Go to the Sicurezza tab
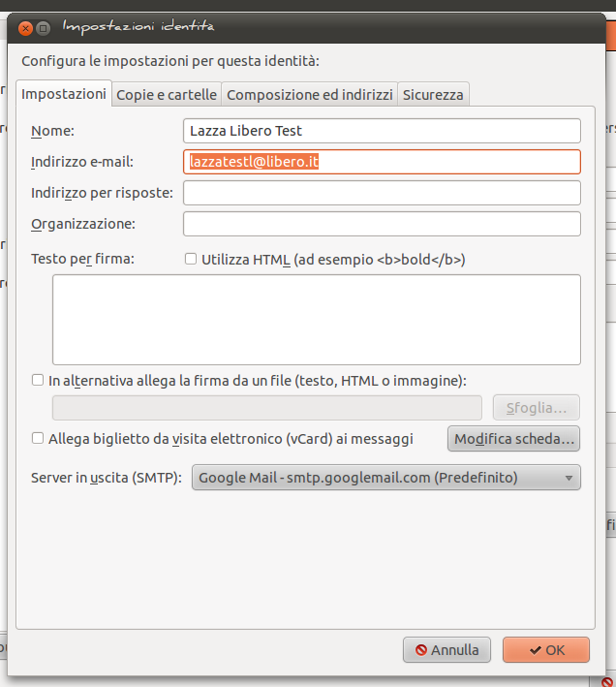616x687 pixels. point(433,94)
